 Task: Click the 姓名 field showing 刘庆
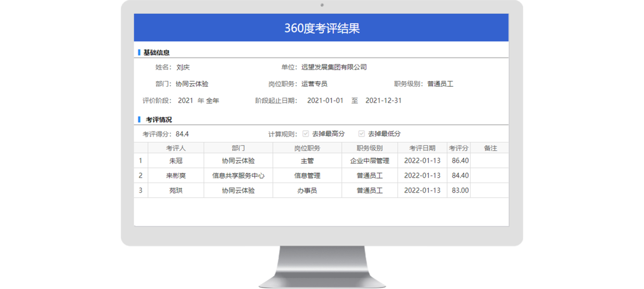(183, 67)
